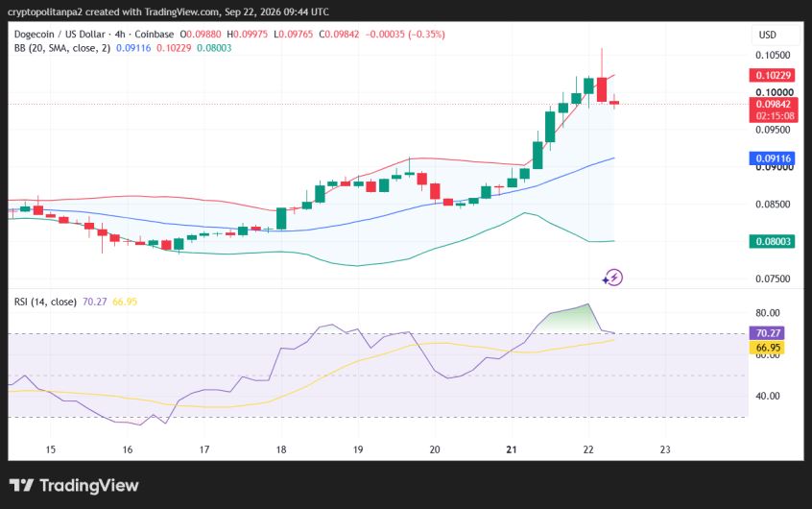Click the low value L0.09765 in header
The height and width of the screenshot is (509, 812).
pos(293,35)
